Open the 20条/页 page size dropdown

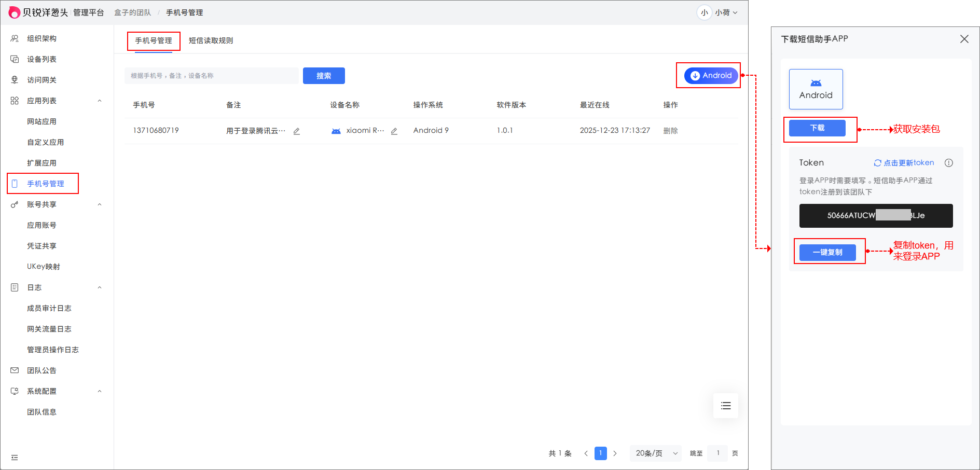pos(656,453)
